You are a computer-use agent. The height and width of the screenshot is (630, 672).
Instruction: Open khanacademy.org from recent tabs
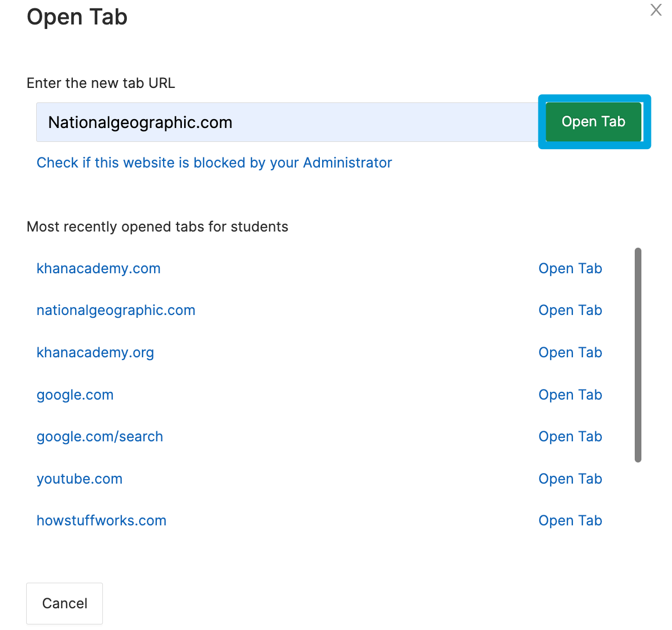point(95,352)
